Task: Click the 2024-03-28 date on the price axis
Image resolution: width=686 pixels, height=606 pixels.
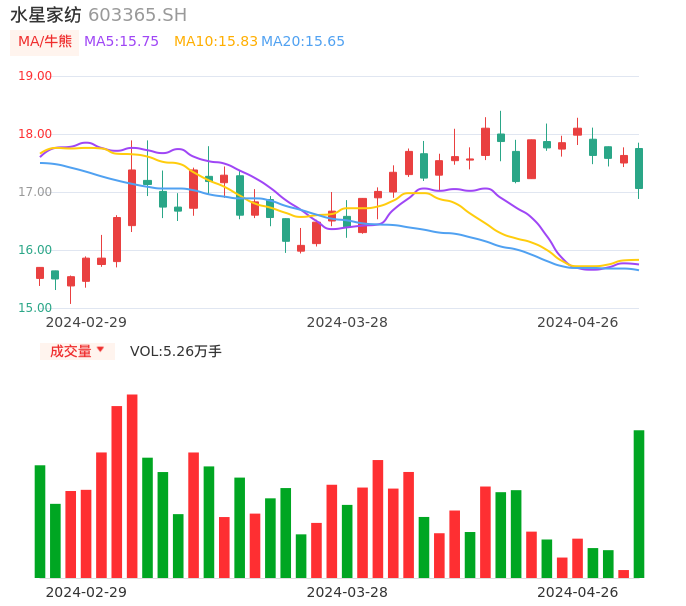Action: click(347, 322)
